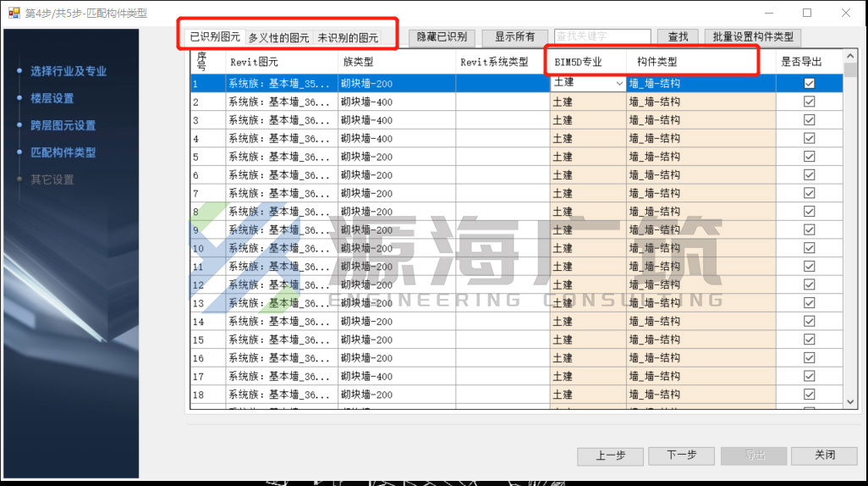
Task: Click the Revit系统类型 column header
Action: click(x=503, y=62)
